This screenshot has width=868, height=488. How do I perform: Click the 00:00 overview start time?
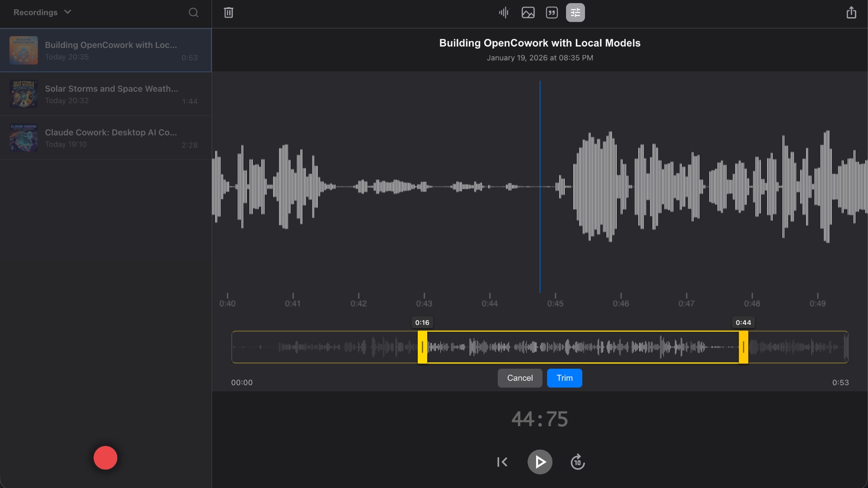[x=242, y=383]
